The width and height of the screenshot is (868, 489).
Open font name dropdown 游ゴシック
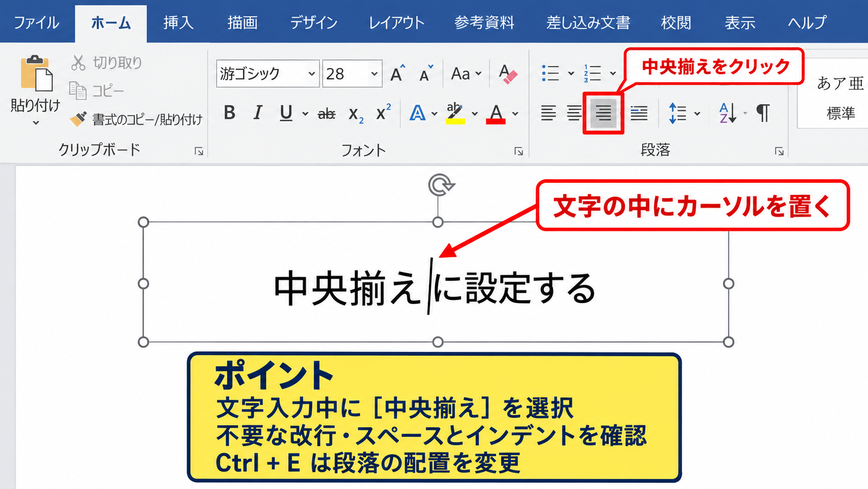pos(311,74)
